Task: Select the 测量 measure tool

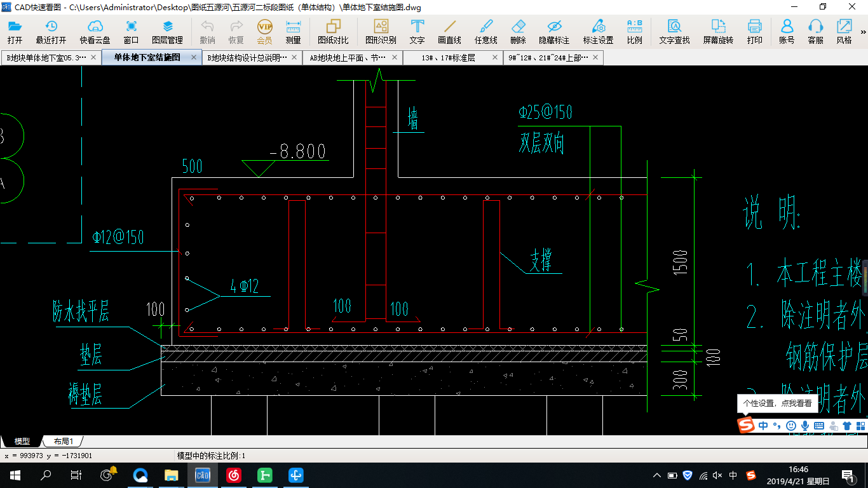Action: (x=293, y=32)
